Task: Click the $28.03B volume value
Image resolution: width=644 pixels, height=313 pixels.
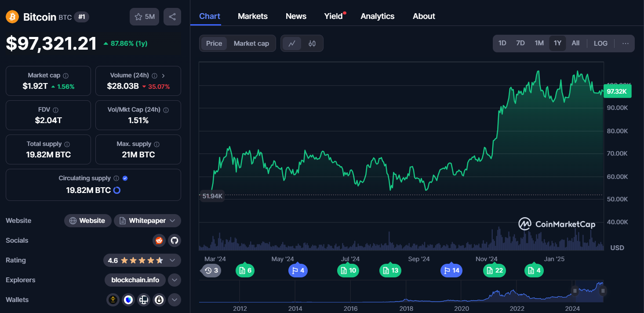Action: [123, 86]
